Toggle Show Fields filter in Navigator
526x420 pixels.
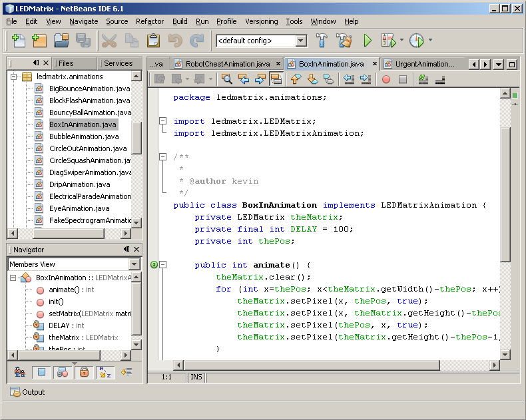point(41,372)
